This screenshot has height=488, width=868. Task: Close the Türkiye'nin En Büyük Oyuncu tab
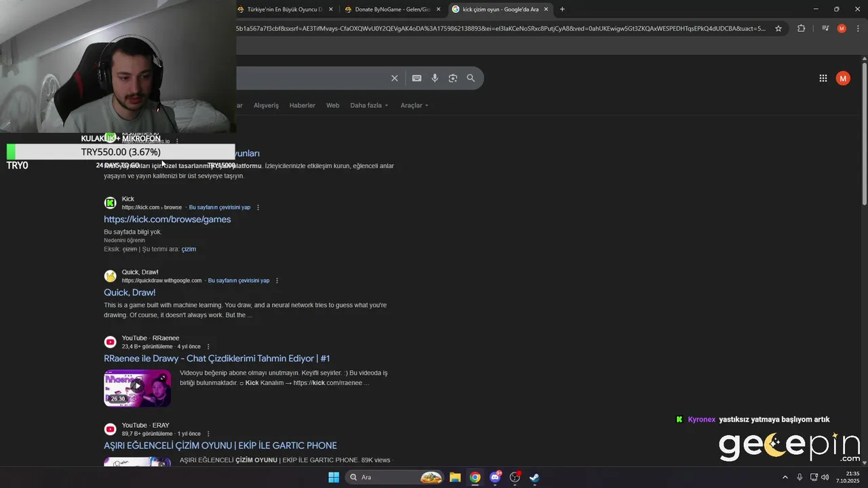pyautogui.click(x=330, y=9)
